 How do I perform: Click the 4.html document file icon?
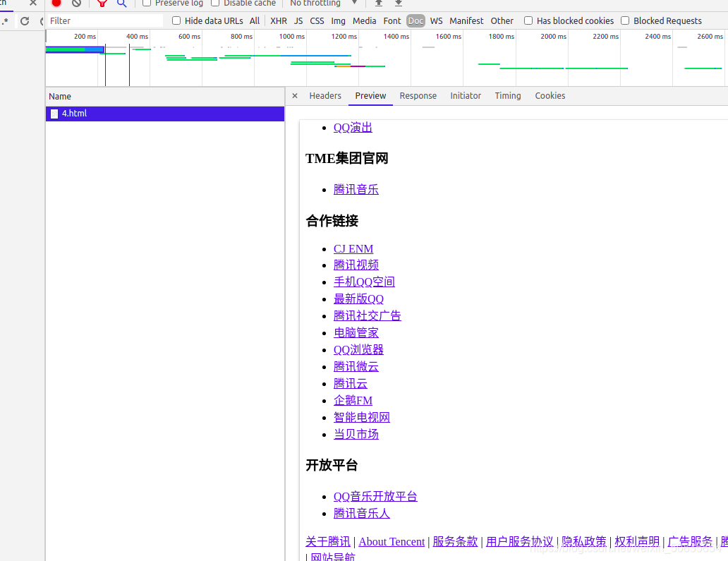tap(54, 114)
